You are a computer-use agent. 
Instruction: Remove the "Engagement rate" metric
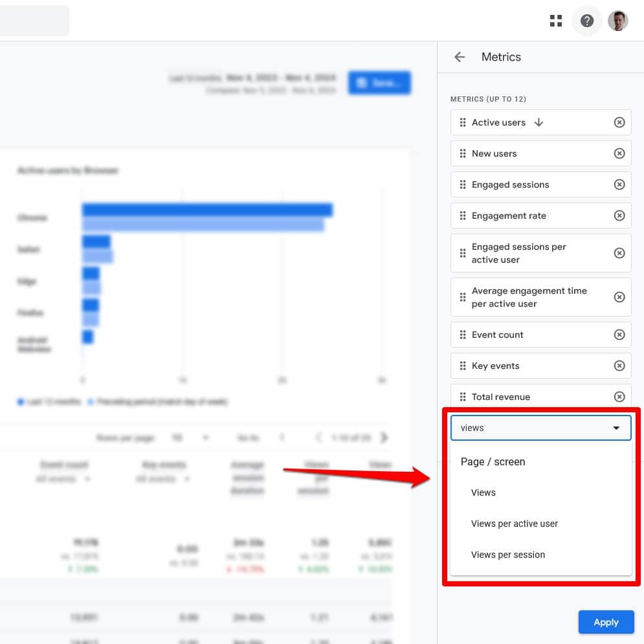[x=619, y=216]
